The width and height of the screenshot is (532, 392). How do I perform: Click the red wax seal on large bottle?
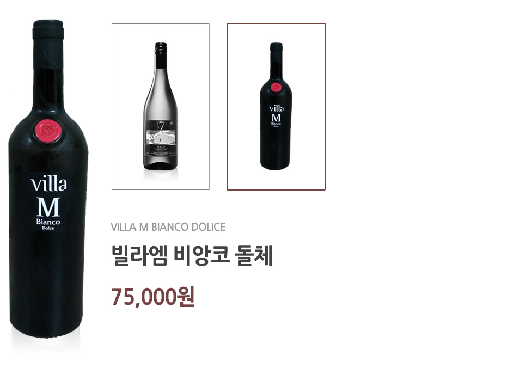click(48, 131)
